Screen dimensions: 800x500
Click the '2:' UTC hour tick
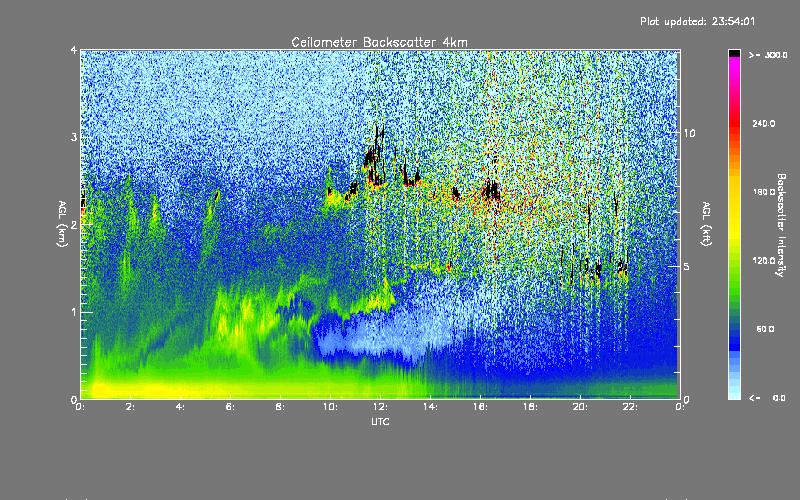131,407
